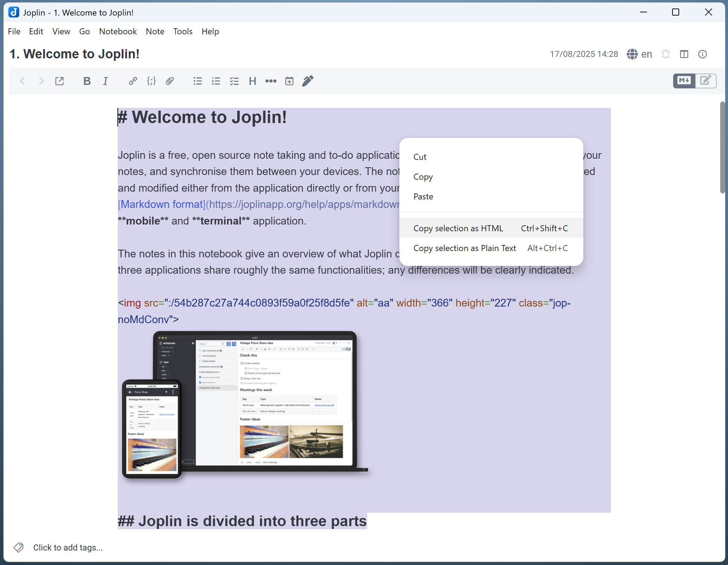Insert numbered list
Image resolution: width=728 pixels, height=565 pixels.
tap(216, 81)
